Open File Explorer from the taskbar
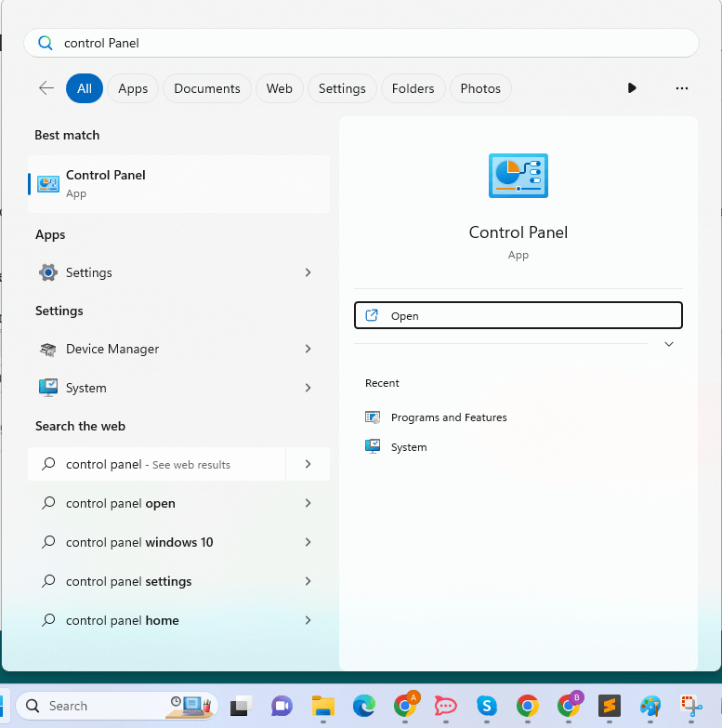The height and width of the screenshot is (728, 722). (x=322, y=706)
